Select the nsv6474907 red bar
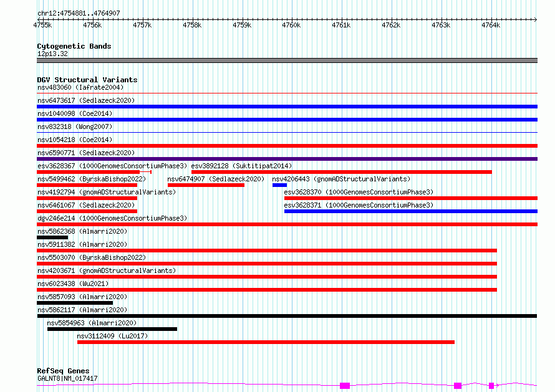555x392 pixels. click(206, 185)
